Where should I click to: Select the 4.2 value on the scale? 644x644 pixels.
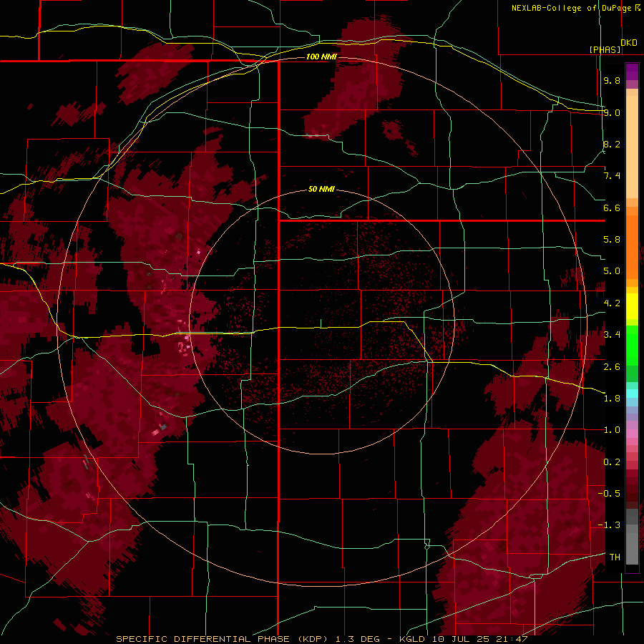click(612, 303)
